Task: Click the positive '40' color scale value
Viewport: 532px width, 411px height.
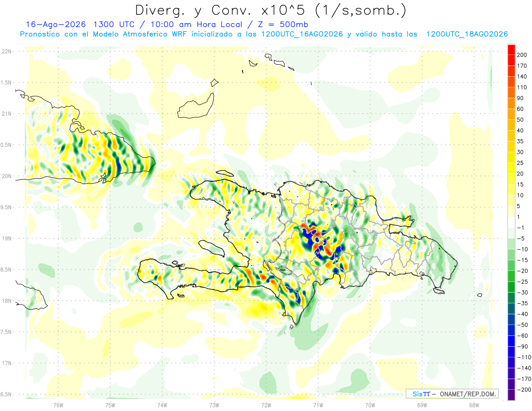Action: point(520,130)
